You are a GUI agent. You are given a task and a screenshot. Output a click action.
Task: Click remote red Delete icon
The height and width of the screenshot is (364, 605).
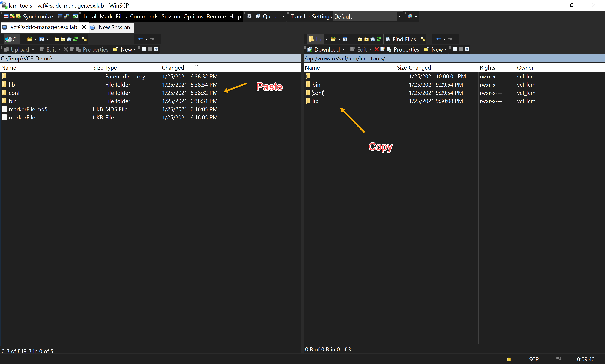(x=377, y=49)
